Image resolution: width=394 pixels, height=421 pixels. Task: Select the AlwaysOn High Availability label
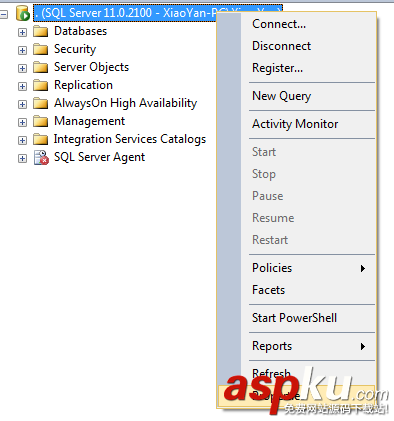tap(126, 103)
